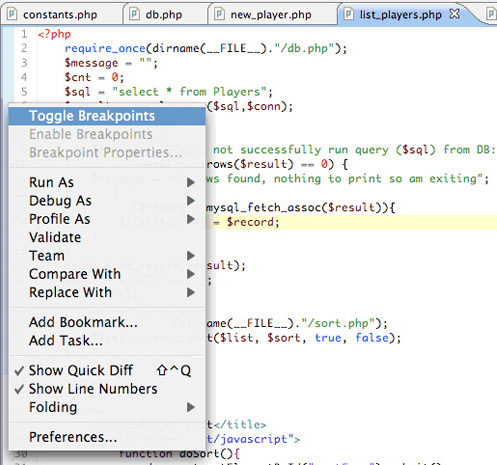
Task: Expand the Run As submenu
Action: [x=107, y=182]
